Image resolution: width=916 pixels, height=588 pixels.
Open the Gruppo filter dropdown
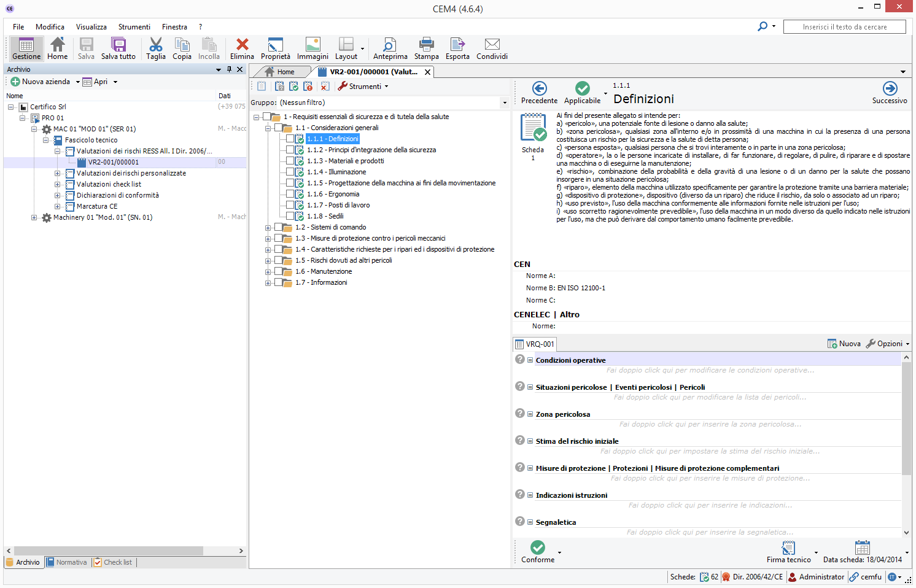coord(505,103)
